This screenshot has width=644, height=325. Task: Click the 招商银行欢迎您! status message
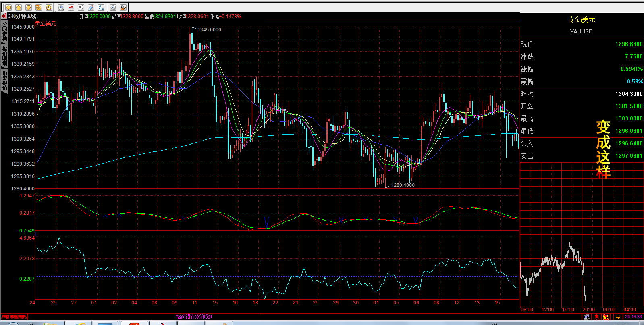[194, 317]
